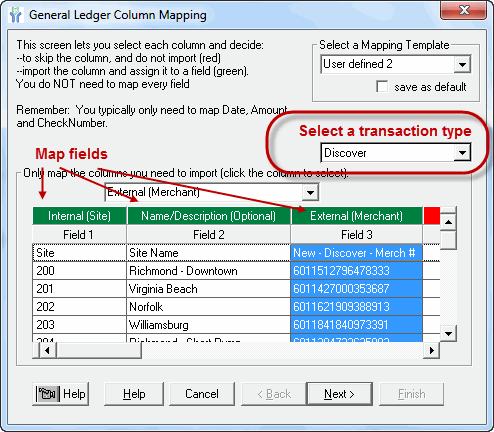The width and height of the screenshot is (494, 432).
Task: Select the Norfolk cell
Action: pyautogui.click(x=209, y=307)
